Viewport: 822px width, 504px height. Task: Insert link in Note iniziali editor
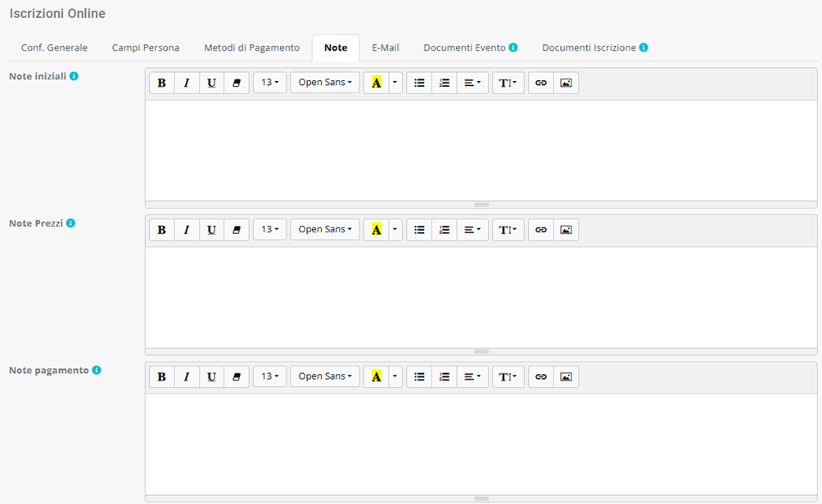(540, 83)
